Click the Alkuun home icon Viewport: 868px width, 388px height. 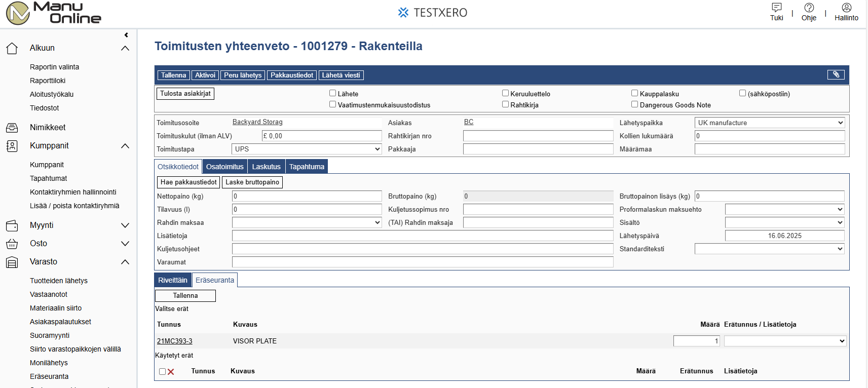point(12,48)
